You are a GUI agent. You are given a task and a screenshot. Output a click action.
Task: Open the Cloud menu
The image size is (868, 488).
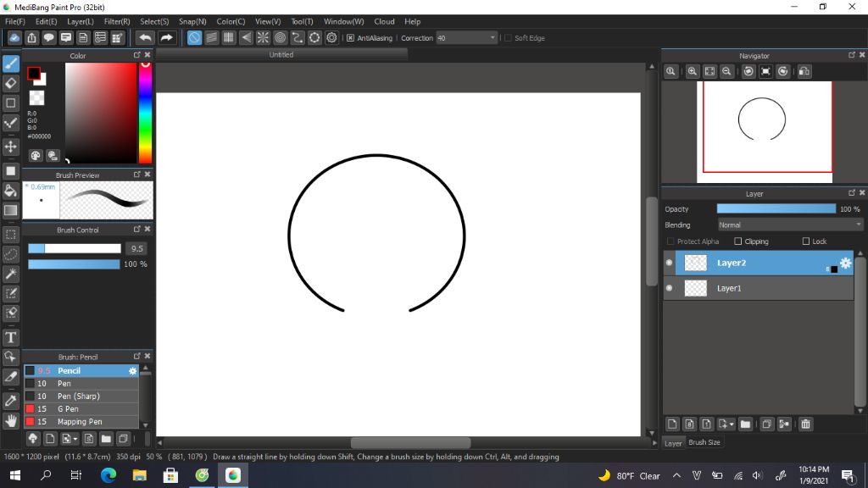pyautogui.click(x=384, y=21)
